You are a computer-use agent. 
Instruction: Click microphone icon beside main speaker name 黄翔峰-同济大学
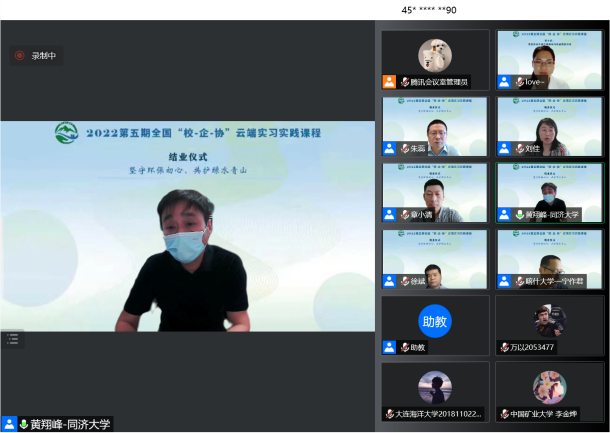tap(24, 424)
